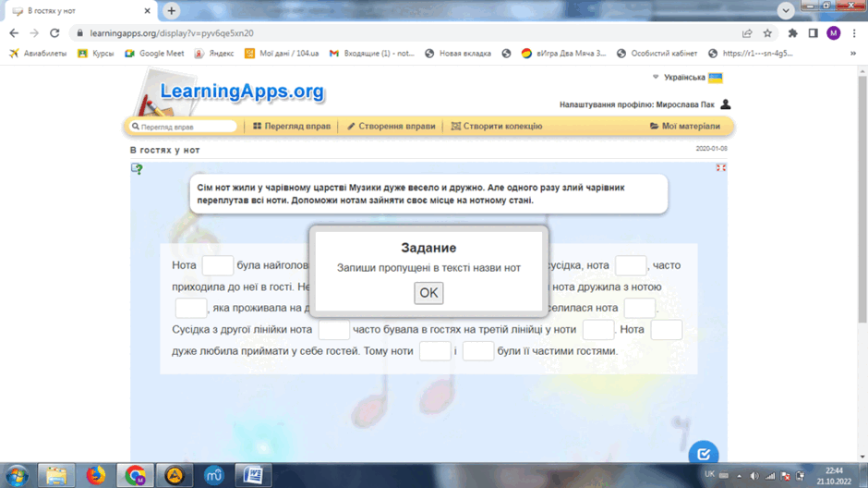Focus the Перегляд вправ search field
Image resolution: width=868 pixels, height=488 pixels.
click(x=183, y=127)
